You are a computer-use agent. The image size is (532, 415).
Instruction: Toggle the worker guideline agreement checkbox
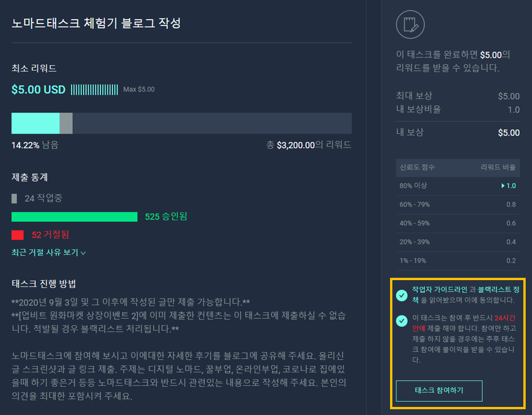[402, 295]
